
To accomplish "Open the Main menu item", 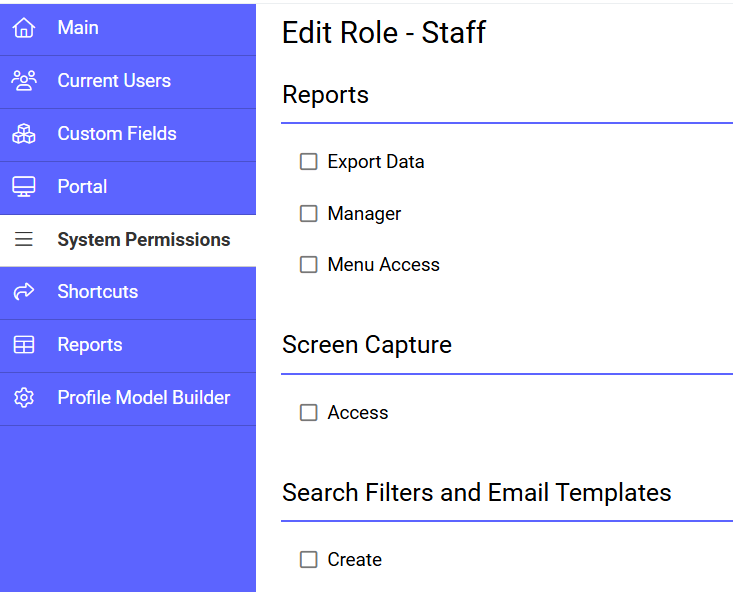I will [128, 29].
